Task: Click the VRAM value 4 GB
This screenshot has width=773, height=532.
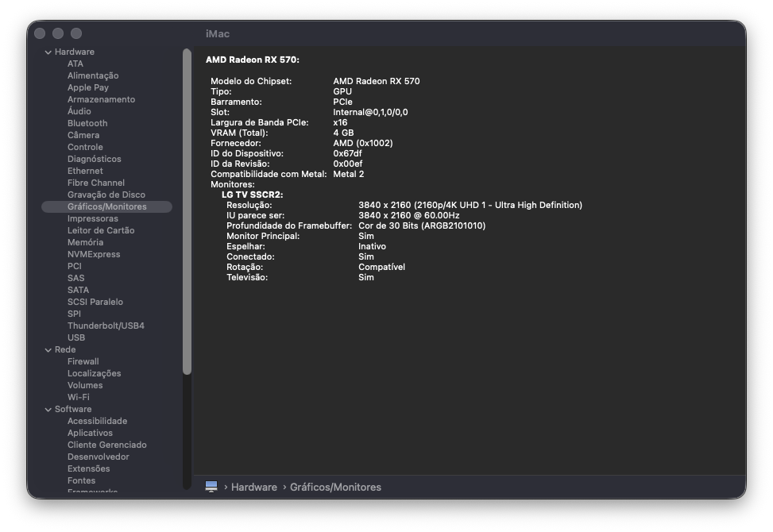Action: 343,133
